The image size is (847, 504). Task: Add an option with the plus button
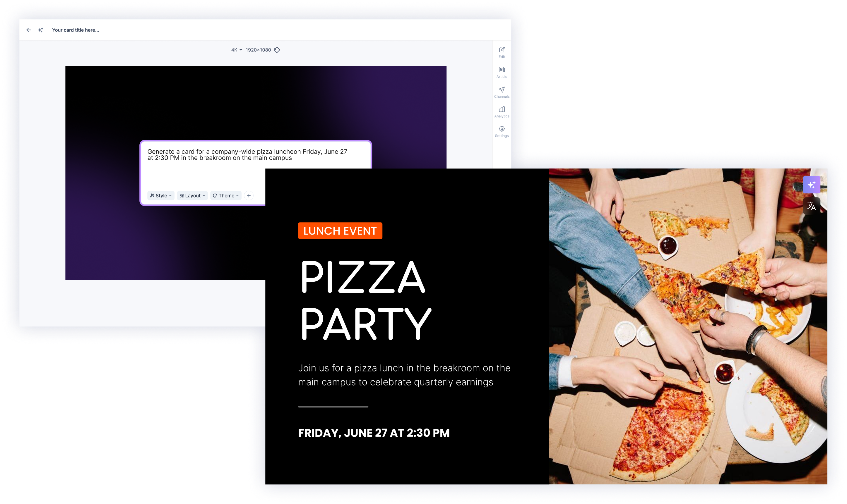(249, 195)
